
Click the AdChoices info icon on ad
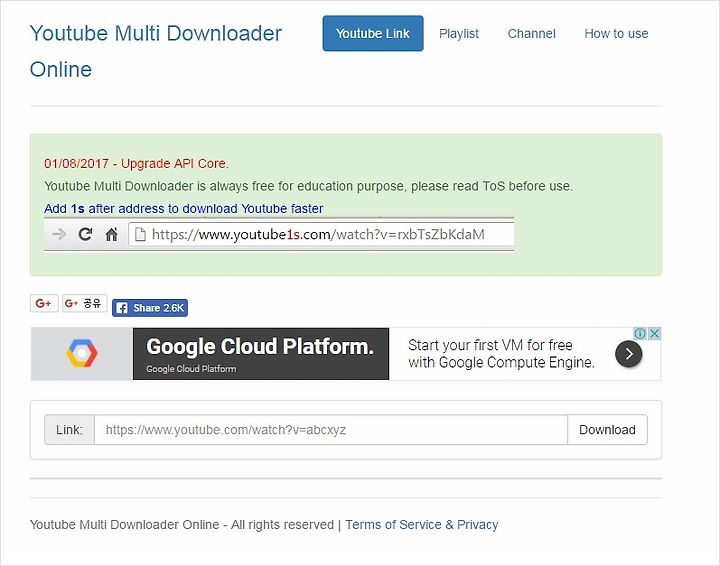pos(640,333)
